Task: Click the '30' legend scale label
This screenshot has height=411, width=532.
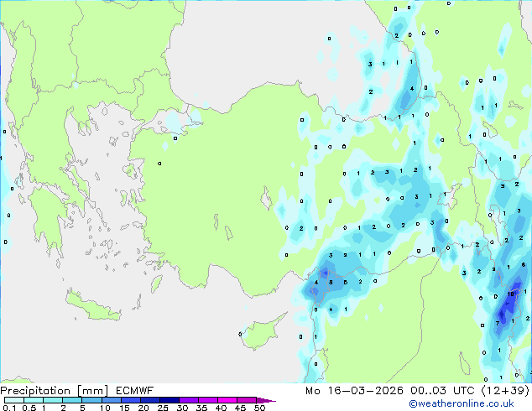Action: coord(182,408)
